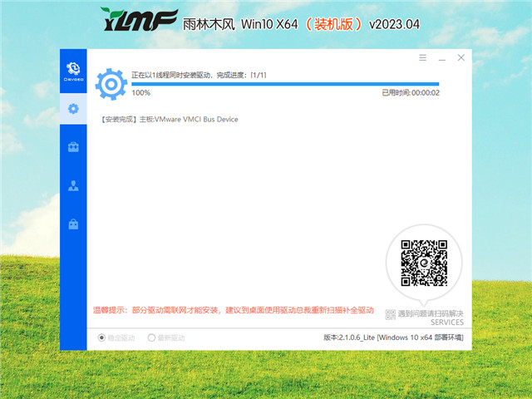Close the driver installer window
Viewport: 532px width, 399px height.
point(461,57)
